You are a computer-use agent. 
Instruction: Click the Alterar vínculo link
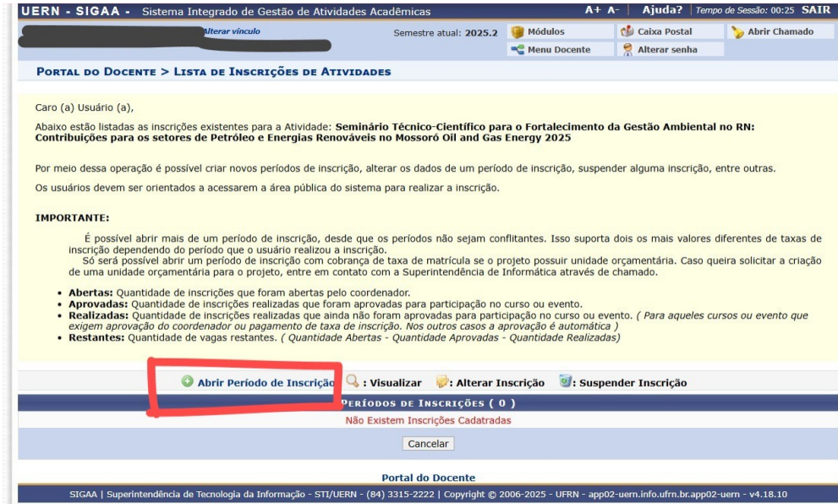232,31
